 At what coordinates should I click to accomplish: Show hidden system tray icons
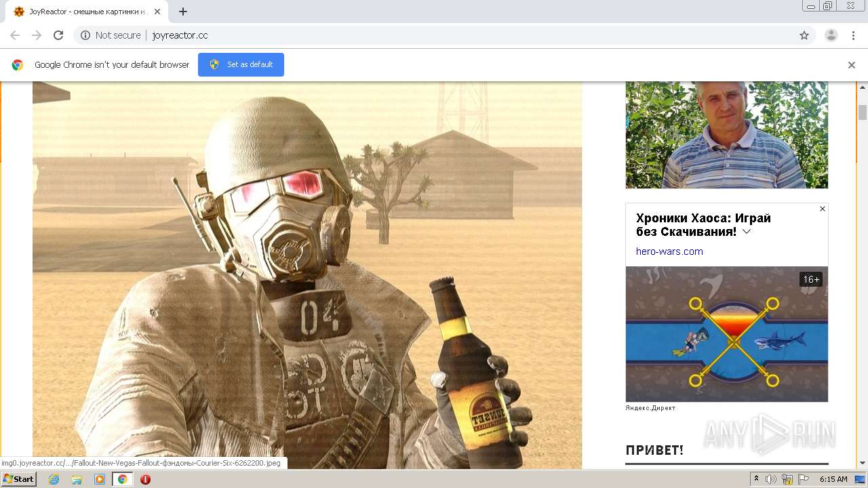[x=757, y=479]
